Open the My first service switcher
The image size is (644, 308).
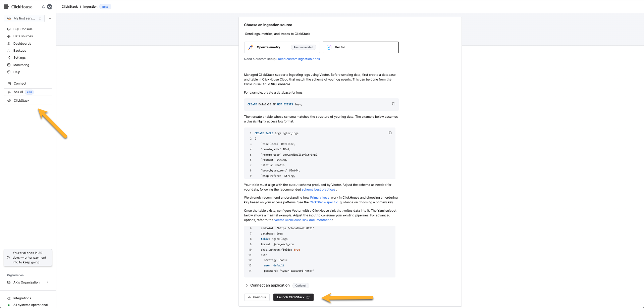[x=24, y=18]
